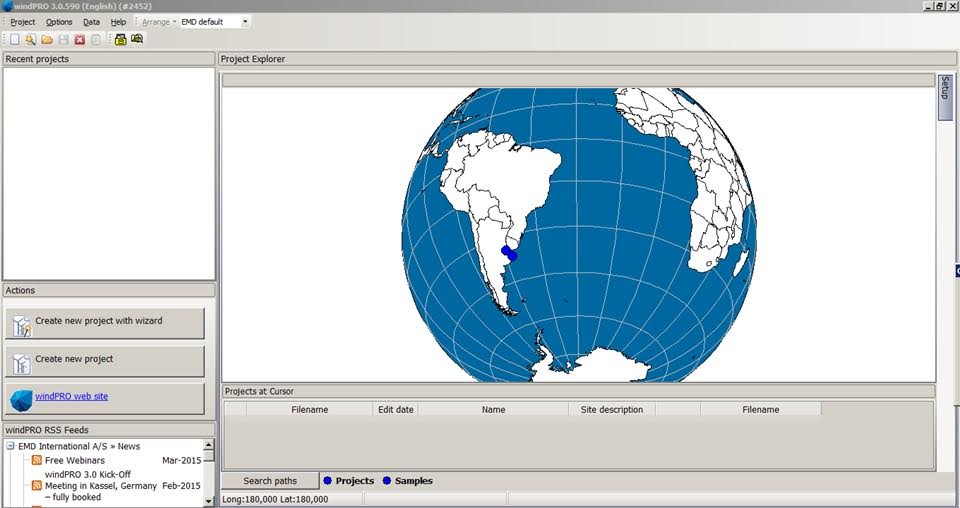Click inside the empty Recent projects list
Image resolution: width=960 pixels, height=508 pixels.
109,173
